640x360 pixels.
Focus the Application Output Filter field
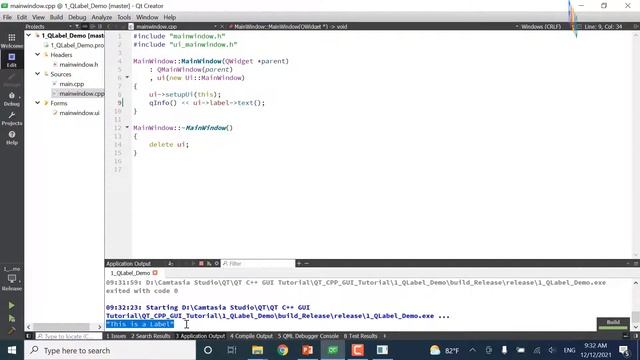pyautogui.click(x=258, y=264)
